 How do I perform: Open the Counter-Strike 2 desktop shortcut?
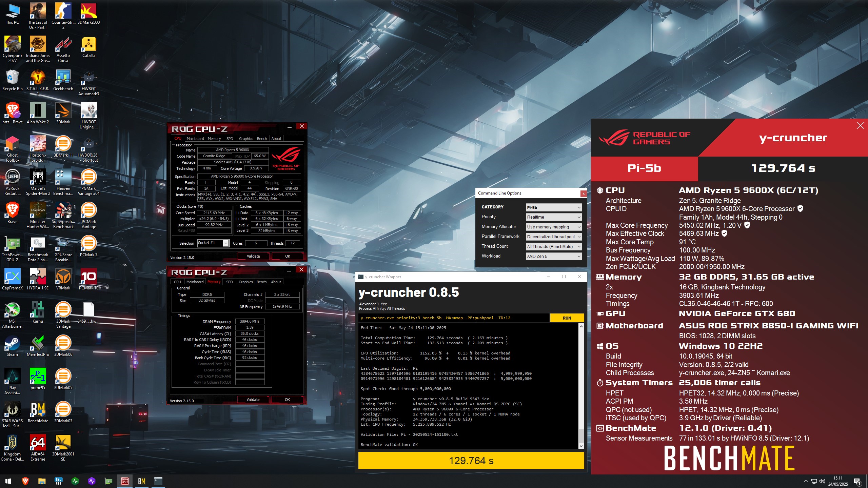(63, 16)
